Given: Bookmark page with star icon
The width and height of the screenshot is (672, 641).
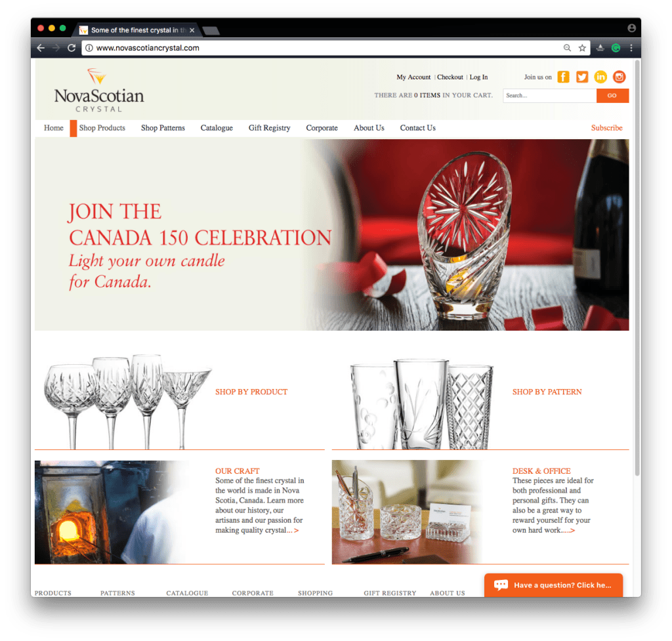Looking at the screenshot, I should click(582, 48).
